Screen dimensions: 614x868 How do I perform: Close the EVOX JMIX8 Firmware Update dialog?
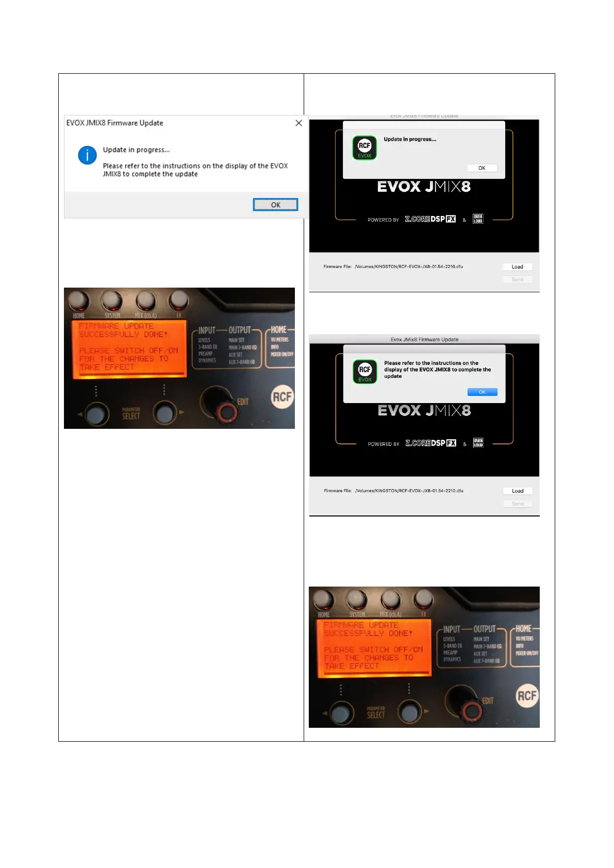[298, 123]
